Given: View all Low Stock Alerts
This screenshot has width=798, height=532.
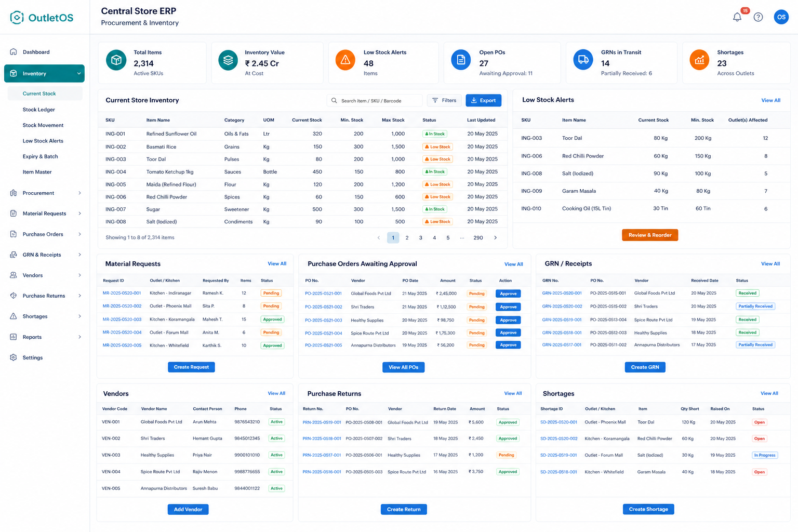Looking at the screenshot, I should coord(771,100).
